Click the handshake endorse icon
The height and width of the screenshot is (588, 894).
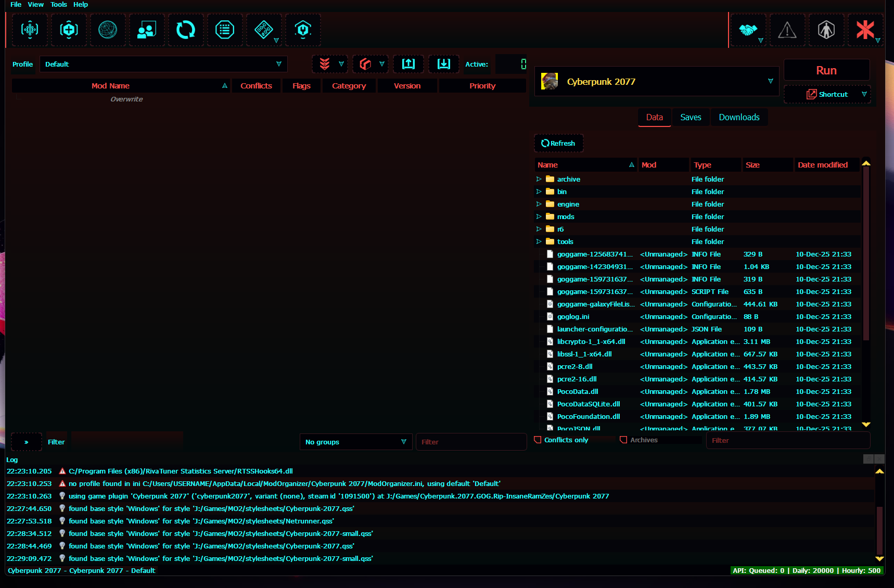coord(748,30)
